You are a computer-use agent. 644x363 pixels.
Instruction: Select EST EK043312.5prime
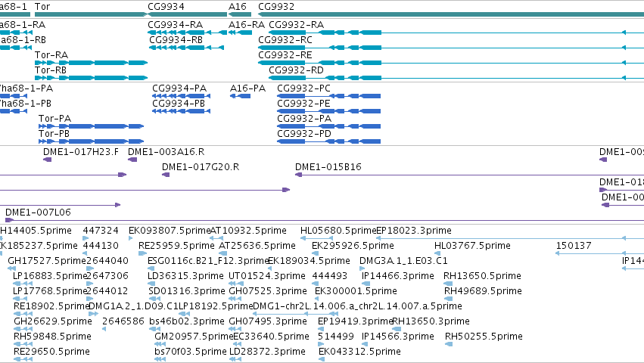(x=359, y=352)
